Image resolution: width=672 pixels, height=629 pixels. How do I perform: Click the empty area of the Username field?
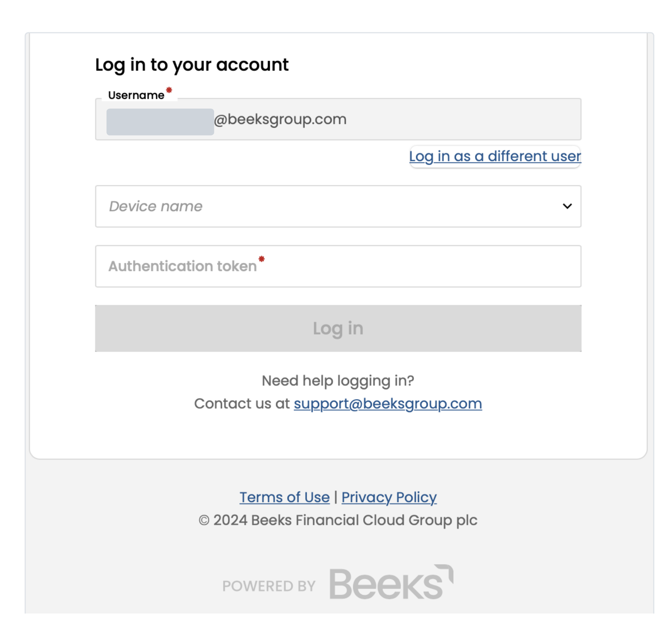click(463, 119)
